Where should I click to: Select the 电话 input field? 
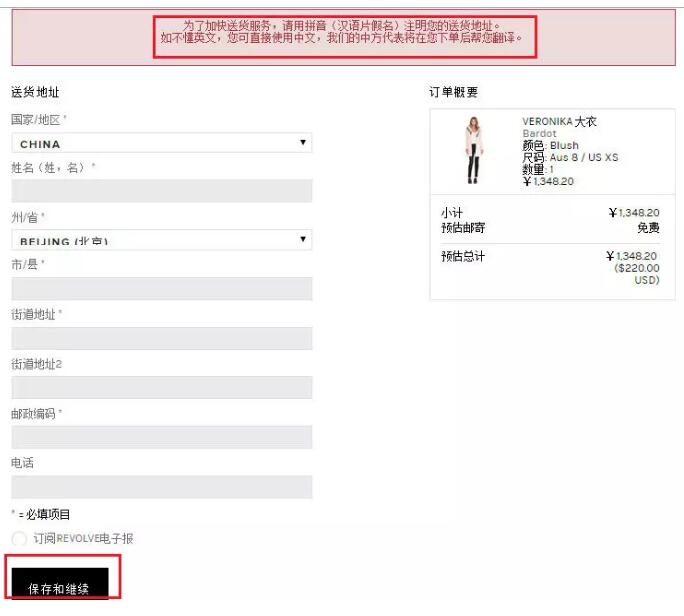tap(161, 487)
